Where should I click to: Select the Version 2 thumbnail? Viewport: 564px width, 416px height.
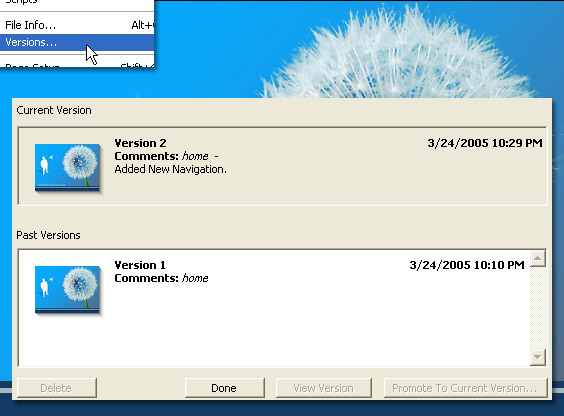68,168
